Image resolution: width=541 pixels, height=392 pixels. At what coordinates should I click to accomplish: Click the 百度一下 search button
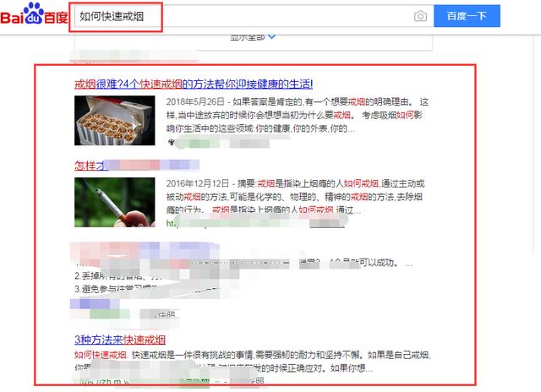(x=467, y=16)
